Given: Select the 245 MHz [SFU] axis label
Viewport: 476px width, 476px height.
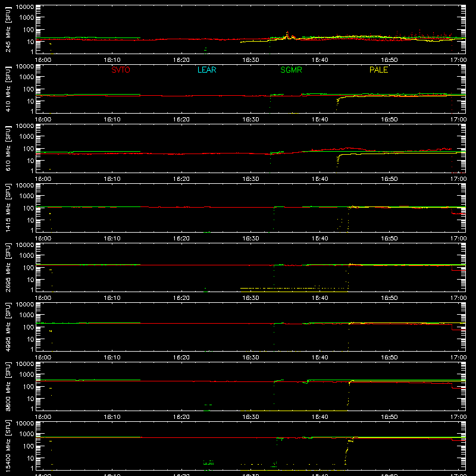Looking at the screenshot, I should 8,29.
